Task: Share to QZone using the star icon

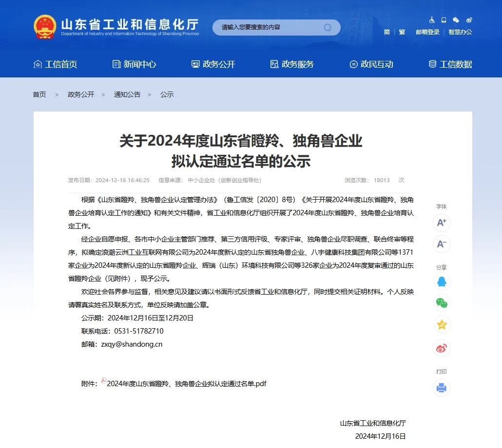Action: click(442, 325)
